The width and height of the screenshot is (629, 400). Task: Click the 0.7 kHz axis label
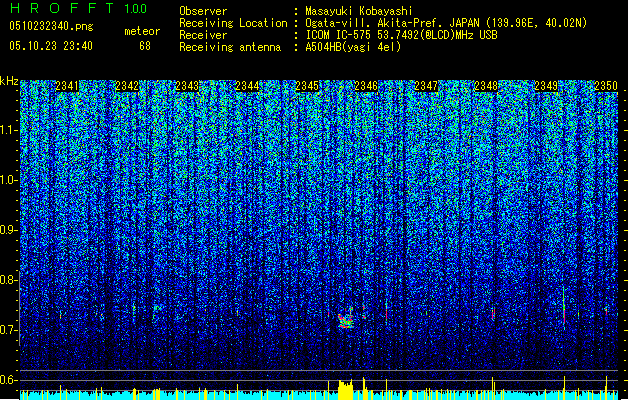(9, 330)
